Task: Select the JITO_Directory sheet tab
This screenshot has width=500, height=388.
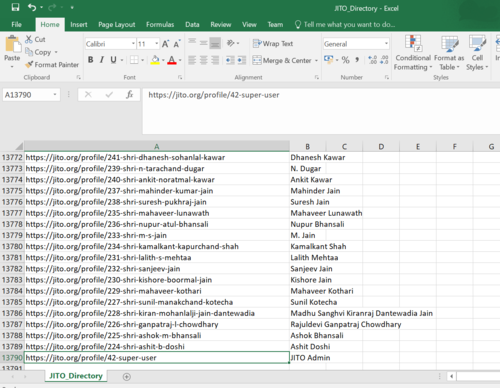Action: click(76, 376)
